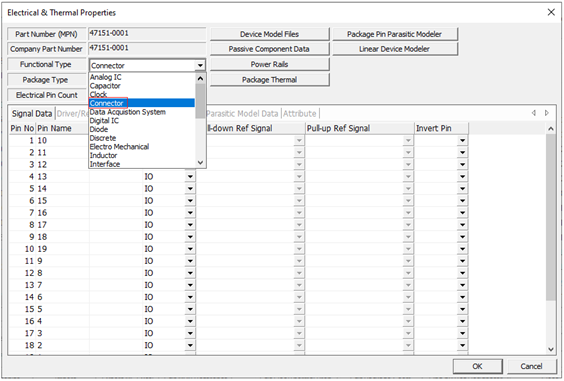Switch to the Signal Data tab
The width and height of the screenshot is (564, 381).
tap(32, 114)
